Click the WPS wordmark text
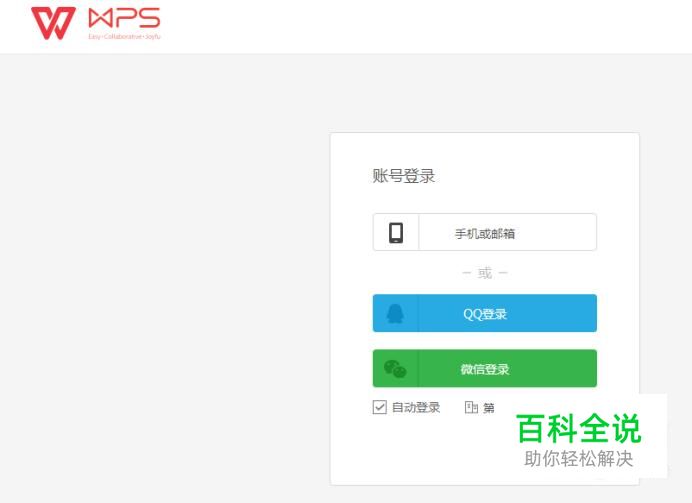692x503 pixels. pos(124,19)
